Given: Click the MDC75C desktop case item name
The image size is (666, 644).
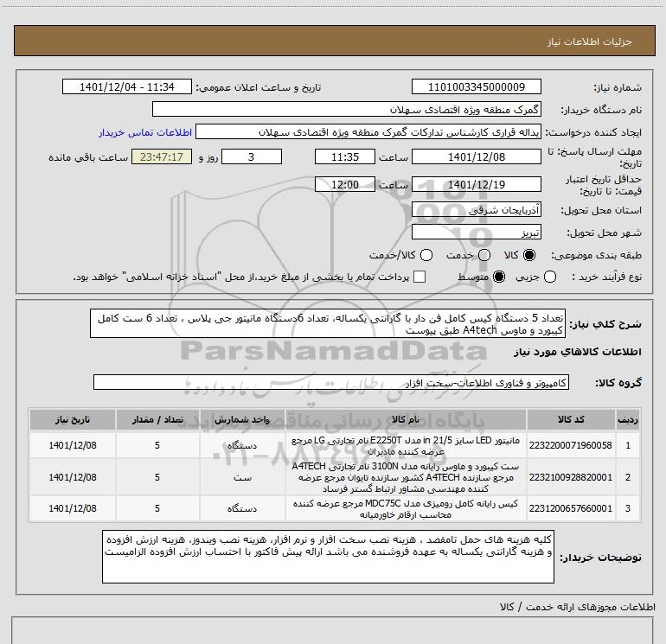Looking at the screenshot, I should click(x=406, y=508).
